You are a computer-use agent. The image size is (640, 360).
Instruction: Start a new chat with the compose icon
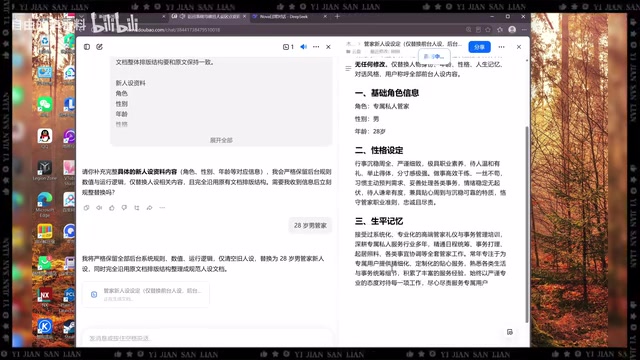[x=99, y=47]
